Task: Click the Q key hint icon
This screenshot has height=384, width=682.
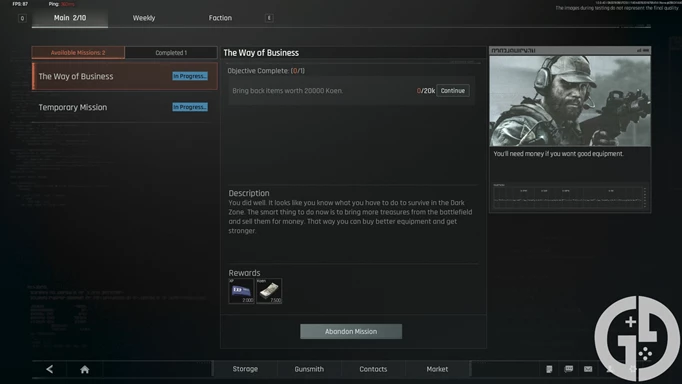Action: click(22, 18)
